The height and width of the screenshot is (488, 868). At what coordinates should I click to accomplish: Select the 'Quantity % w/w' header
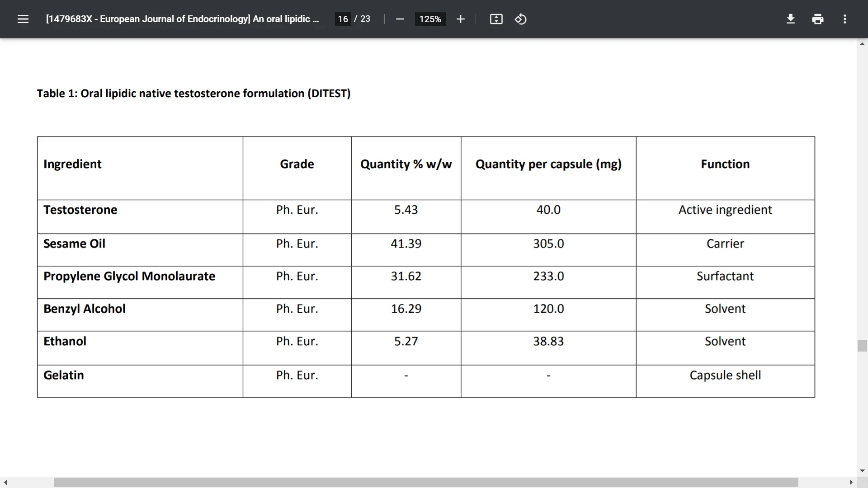406,164
